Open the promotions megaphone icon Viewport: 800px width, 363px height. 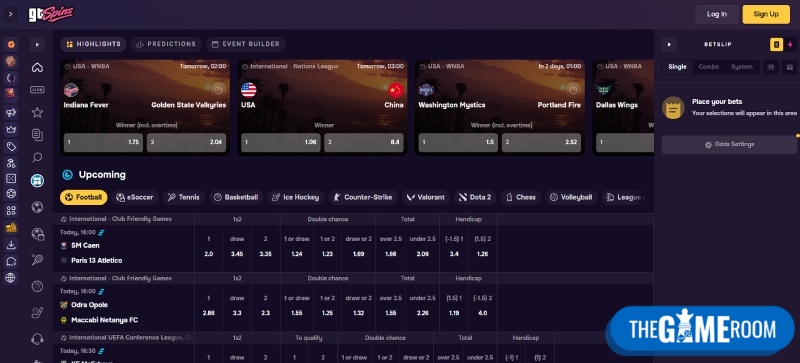(x=11, y=113)
